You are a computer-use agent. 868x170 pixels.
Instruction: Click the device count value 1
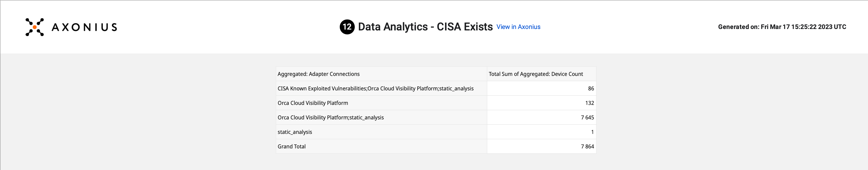tap(592, 132)
